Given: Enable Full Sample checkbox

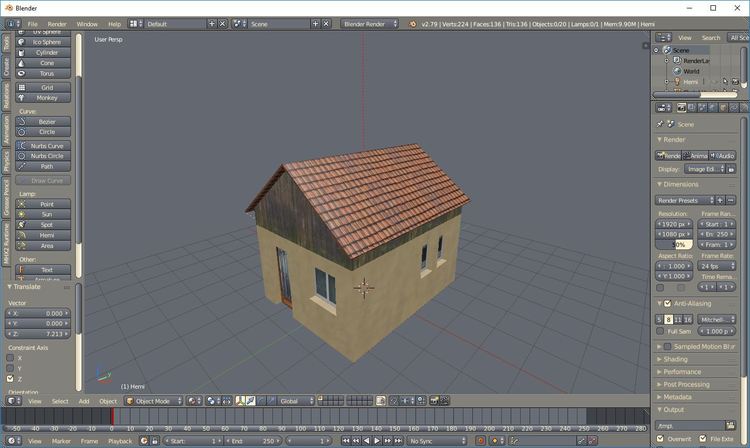Looking at the screenshot, I should tap(660, 331).
